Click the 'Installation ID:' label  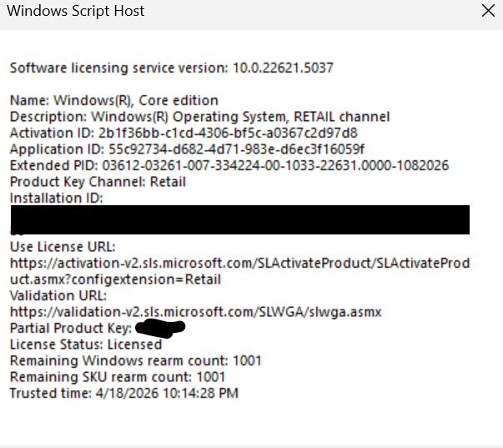point(57,198)
